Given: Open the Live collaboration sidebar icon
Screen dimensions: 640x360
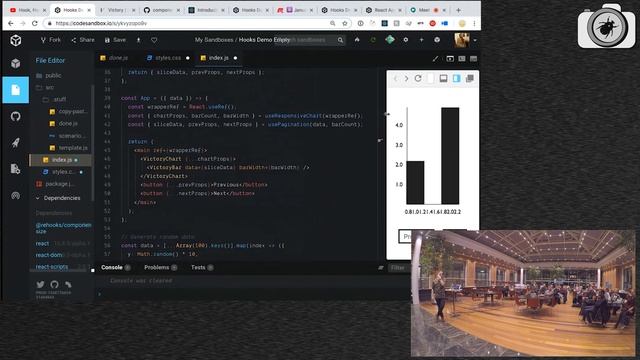Looking at the screenshot, I should tap(16, 196).
